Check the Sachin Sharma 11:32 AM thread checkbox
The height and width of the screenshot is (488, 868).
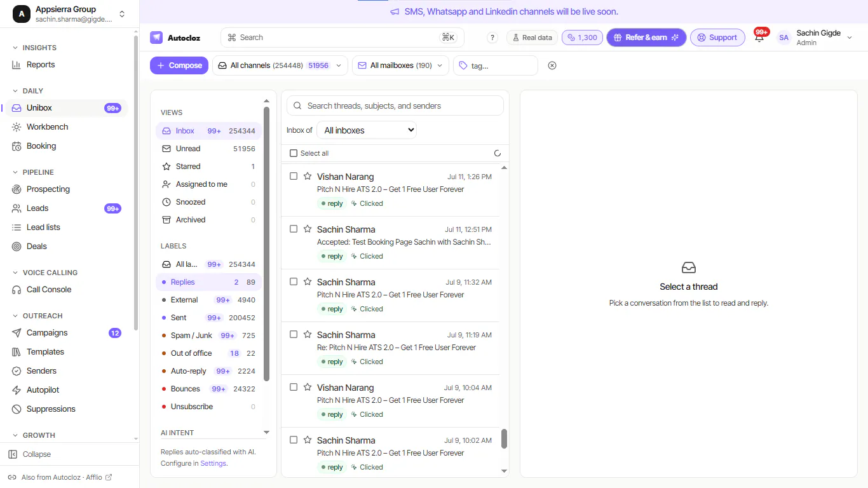point(294,281)
